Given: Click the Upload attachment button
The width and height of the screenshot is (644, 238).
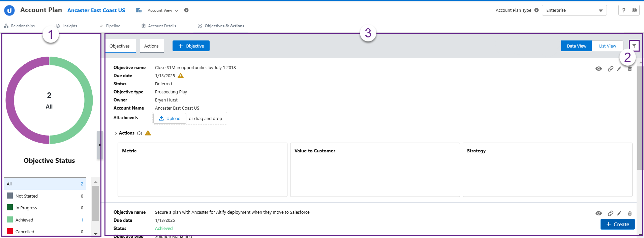Looking at the screenshot, I should click(170, 118).
